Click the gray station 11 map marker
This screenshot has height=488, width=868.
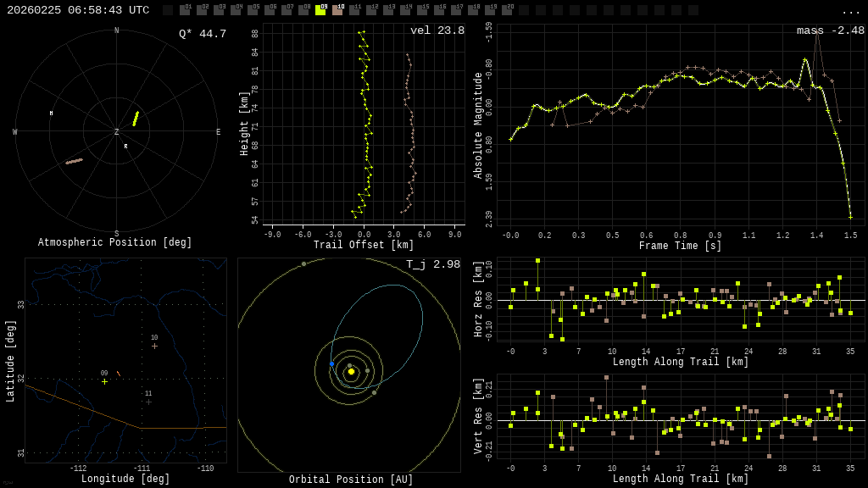148,402
